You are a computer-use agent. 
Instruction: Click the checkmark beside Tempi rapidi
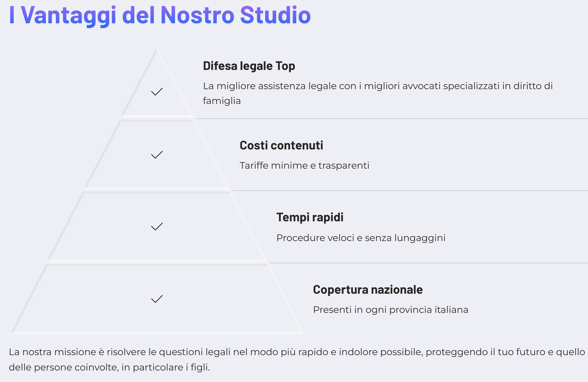click(x=157, y=227)
